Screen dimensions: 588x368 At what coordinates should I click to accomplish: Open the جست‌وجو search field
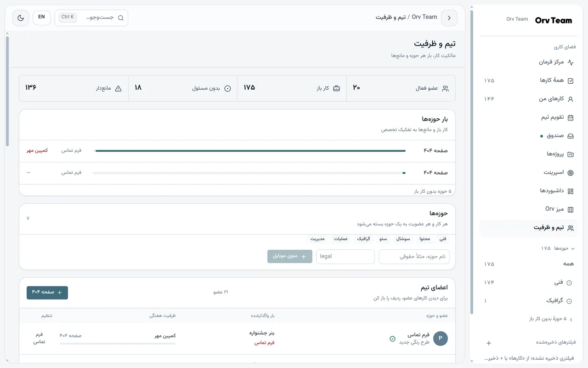[91, 18]
